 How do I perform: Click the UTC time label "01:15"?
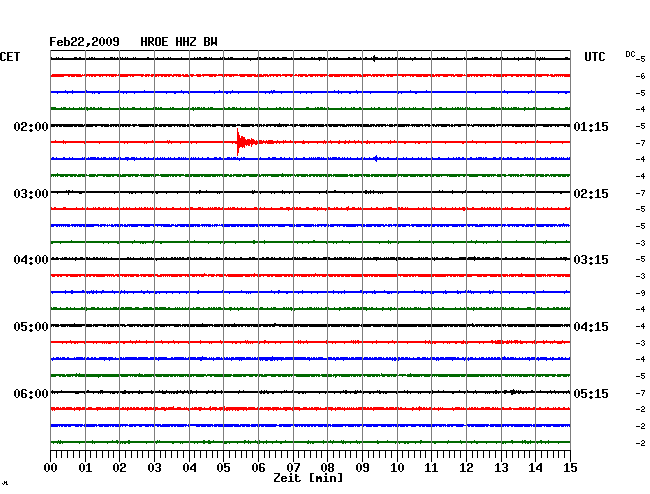tap(591, 127)
